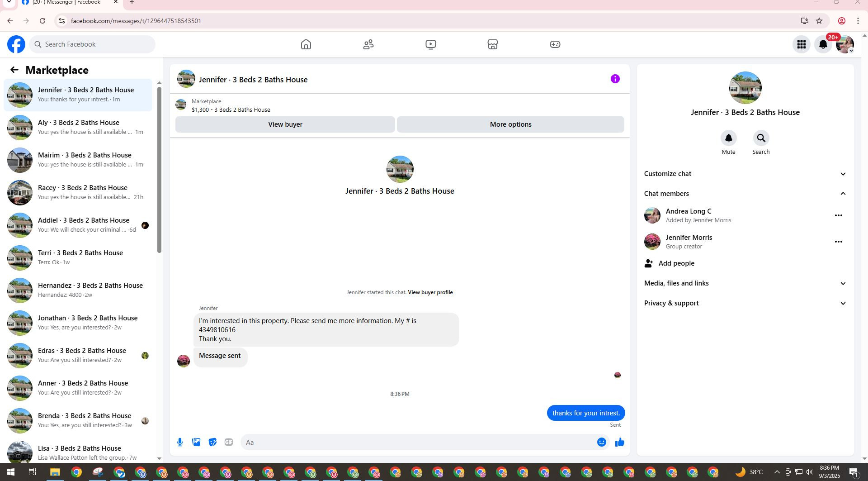
Task: Open the Racey 3 Beds 2 Baths House chat
Action: point(78,192)
